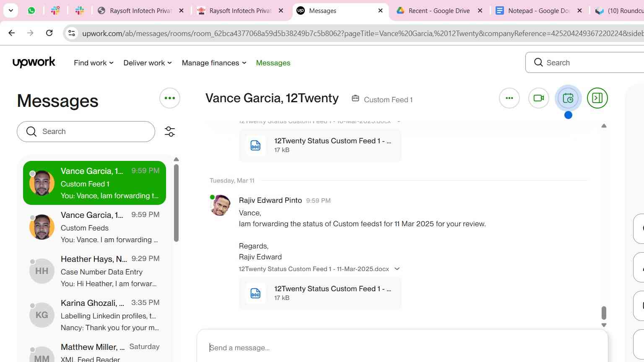
Task: Open Karina Ghozali Labelling Linkedin profiles chat
Action: pos(94,315)
